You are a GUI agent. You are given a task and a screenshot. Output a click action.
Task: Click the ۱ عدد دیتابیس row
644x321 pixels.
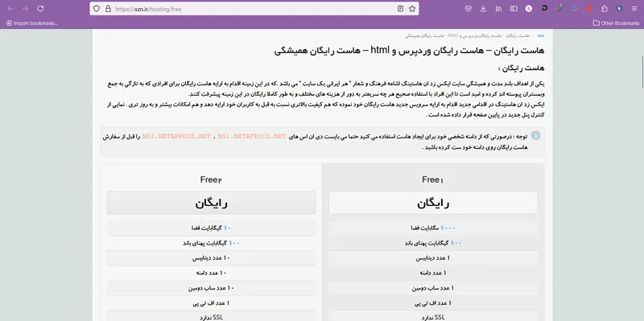pyautogui.click(x=433, y=258)
